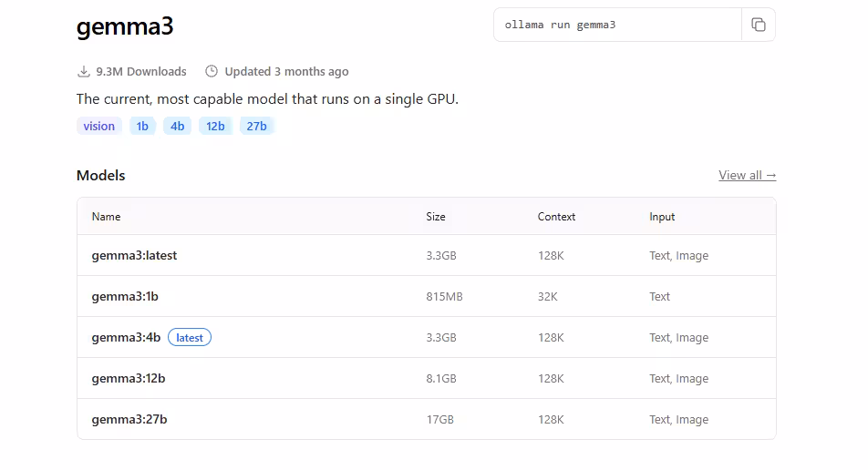
Task: Click the Updated 3 months ago text
Action: [x=286, y=71]
